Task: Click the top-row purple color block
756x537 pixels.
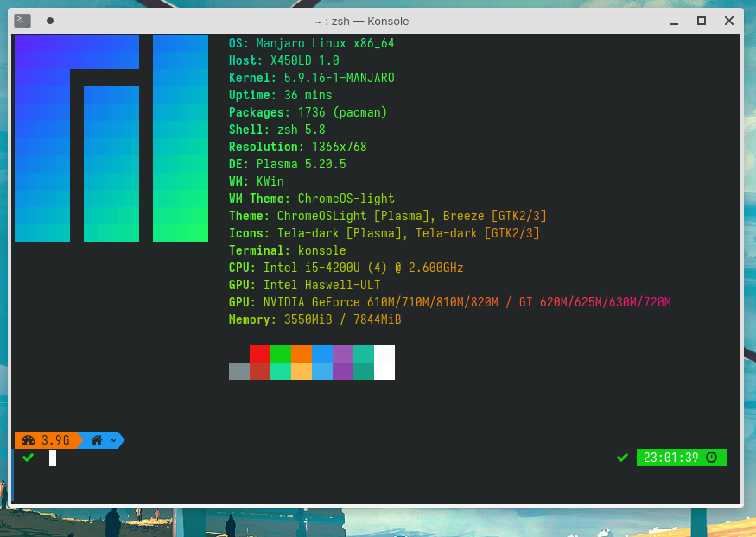Action: click(343, 353)
